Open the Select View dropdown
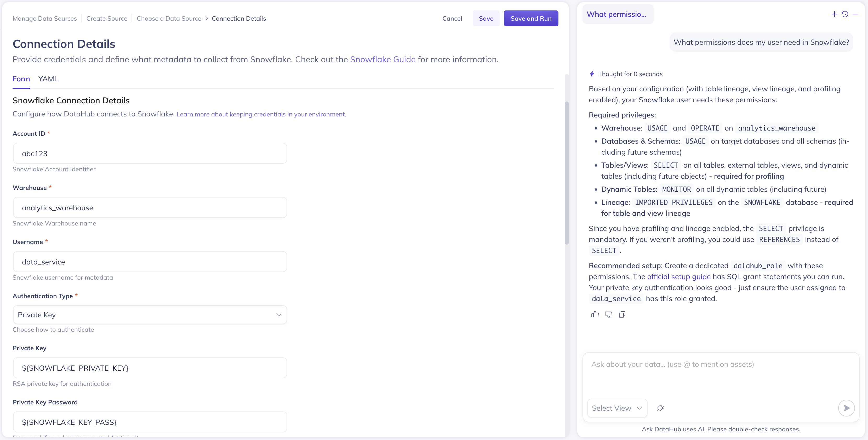Image resolution: width=868 pixels, height=440 pixels. pyautogui.click(x=617, y=408)
